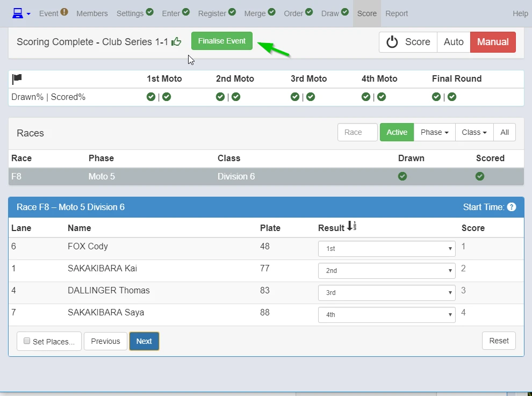Click the Drawn checkmark for race F8
This screenshot has width=532, height=396.
coord(402,176)
